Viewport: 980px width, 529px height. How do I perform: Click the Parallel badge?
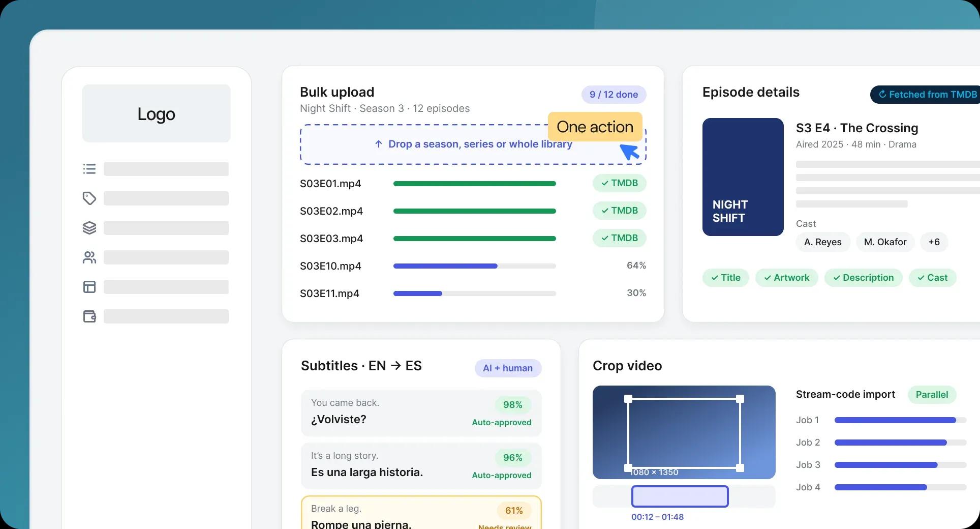pos(932,395)
